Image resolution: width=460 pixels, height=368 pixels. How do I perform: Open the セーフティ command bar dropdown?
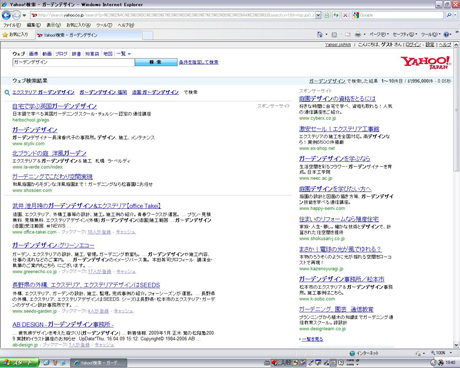tap(405, 34)
